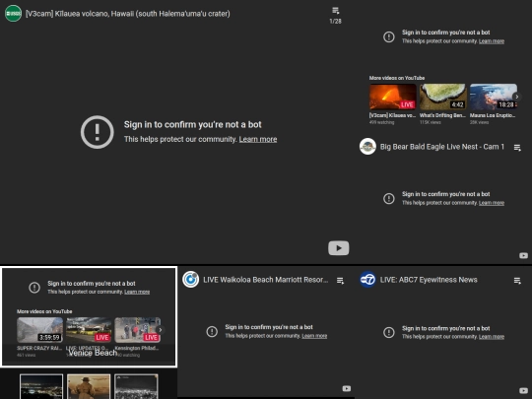Click Learn more in the ABC7 player
This screenshot has height=399, width=532.
(492, 337)
